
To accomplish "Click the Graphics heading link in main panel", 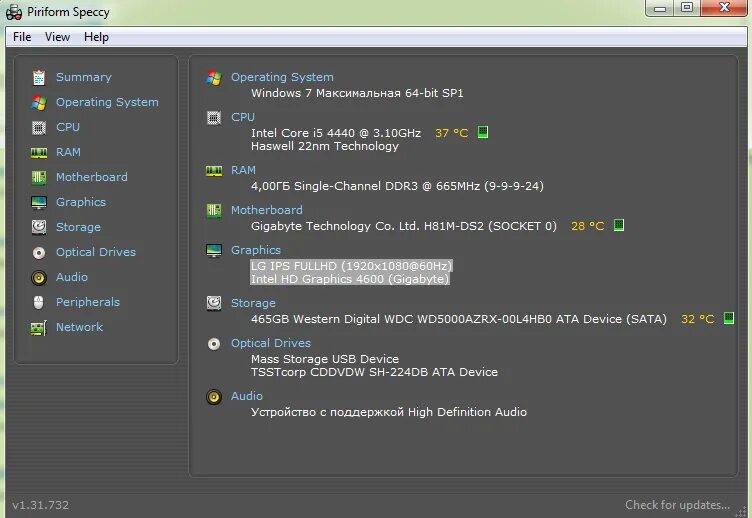I will 256,250.
